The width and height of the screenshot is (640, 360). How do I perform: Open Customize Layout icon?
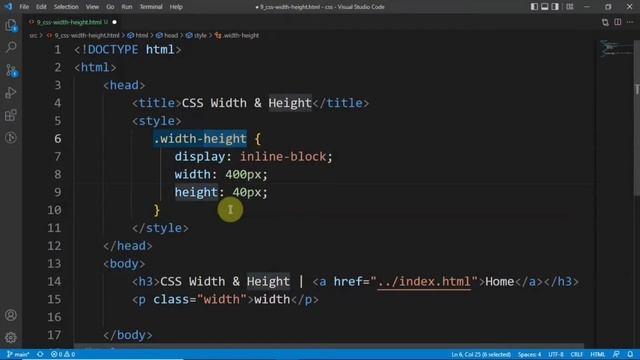point(570,7)
